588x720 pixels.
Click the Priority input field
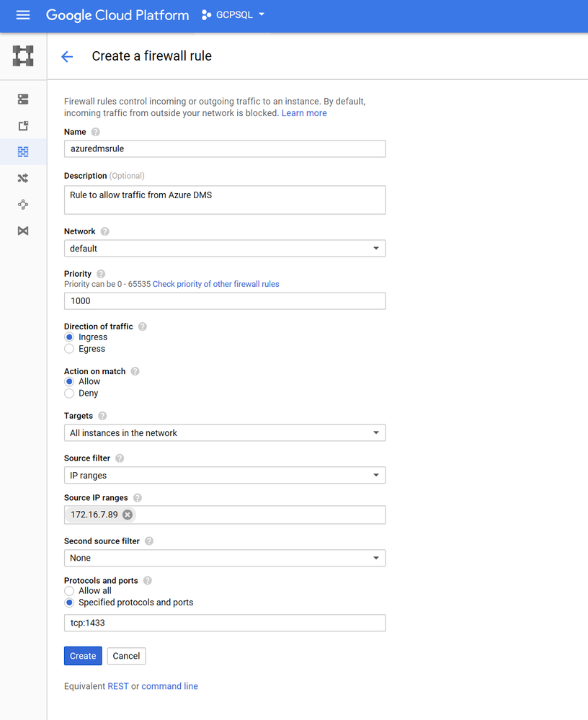(224, 301)
